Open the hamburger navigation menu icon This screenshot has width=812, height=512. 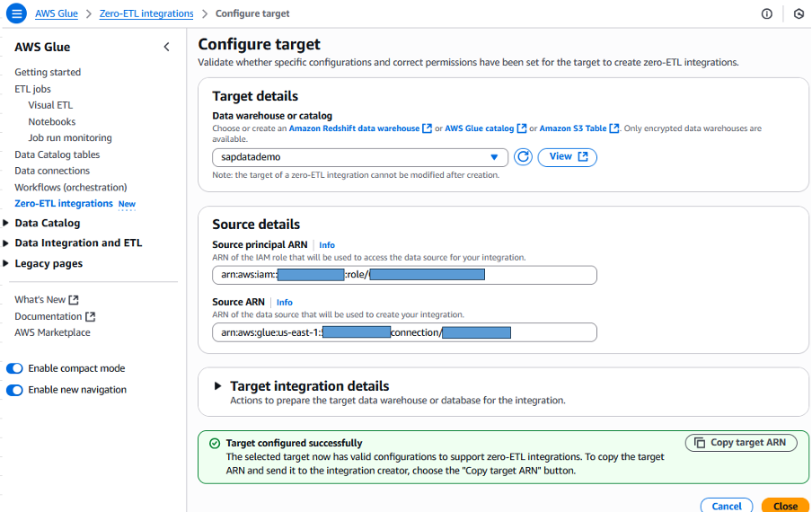click(x=17, y=13)
